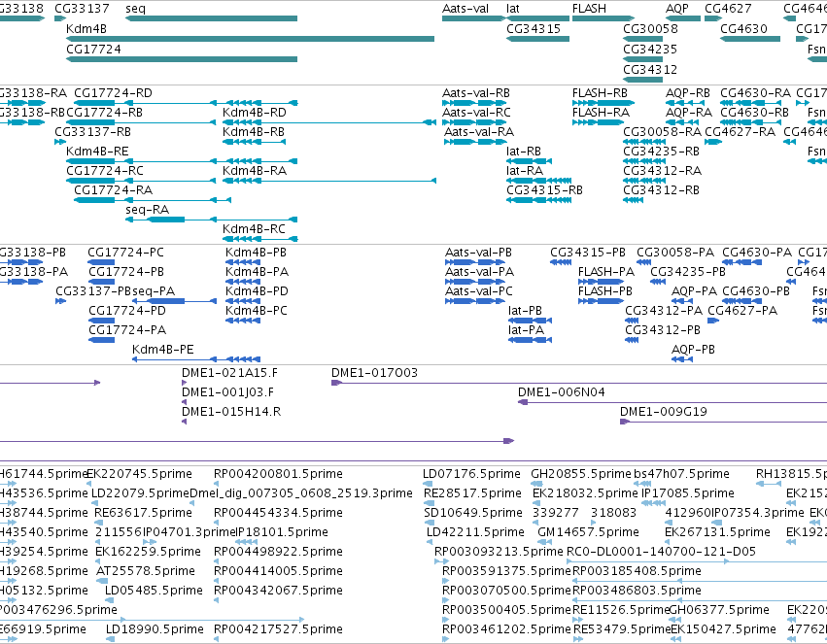Click protein CG4630-PB

click(x=742, y=301)
